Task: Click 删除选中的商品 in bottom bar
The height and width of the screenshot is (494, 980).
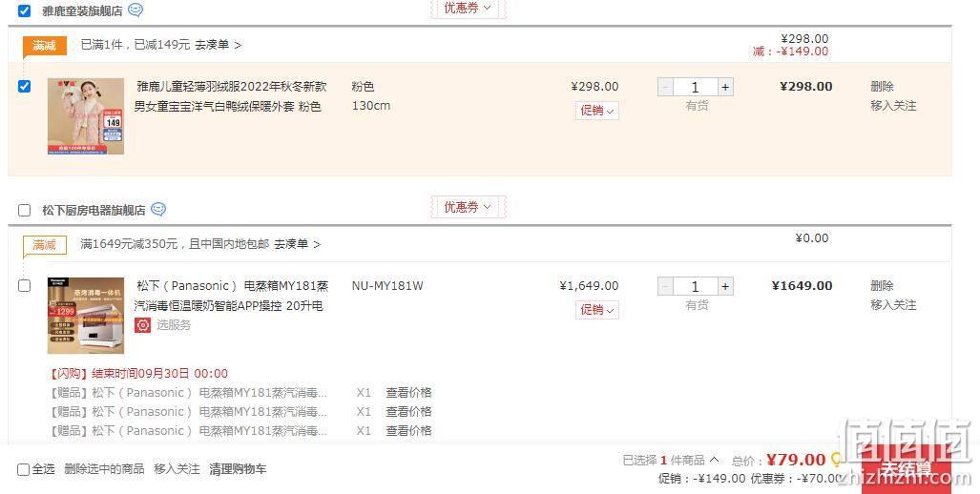Action: point(104,469)
